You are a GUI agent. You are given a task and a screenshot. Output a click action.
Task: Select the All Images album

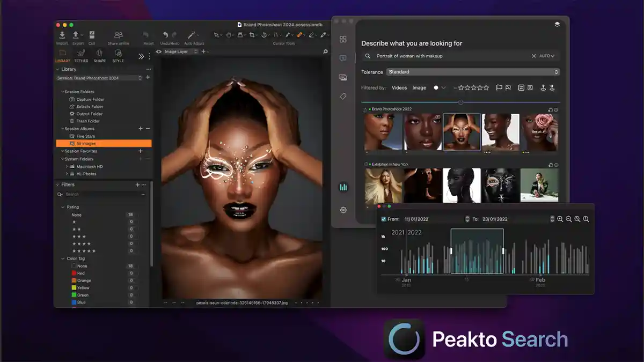(104, 144)
